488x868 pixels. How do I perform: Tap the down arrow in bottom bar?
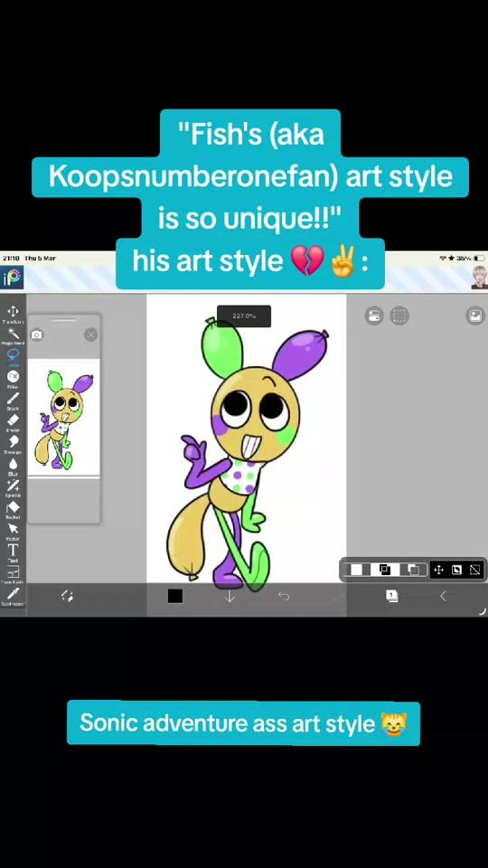click(230, 596)
